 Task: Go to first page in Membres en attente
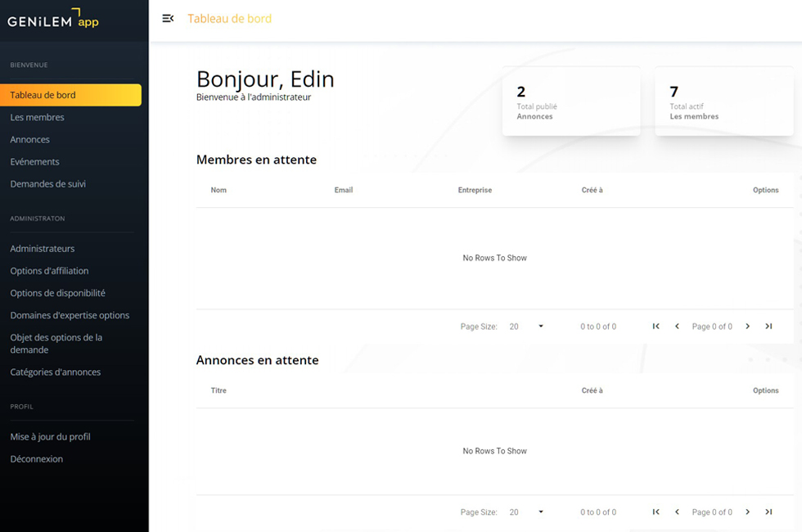coord(656,327)
